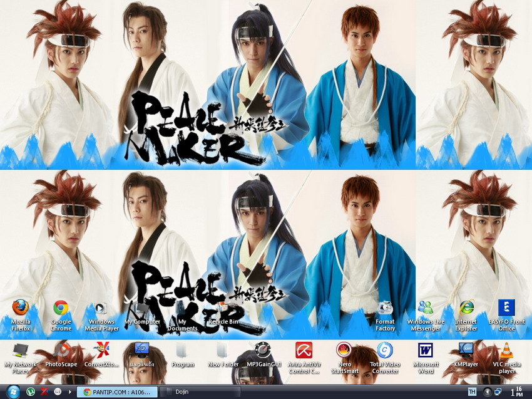Open the TH language bar indicator
The width and height of the screenshot is (532, 399).
click(x=472, y=392)
